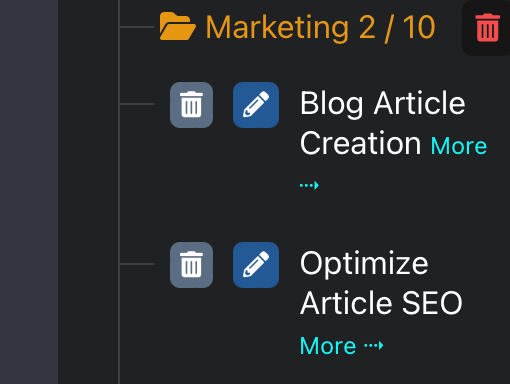
Task: Edit Blog Article Creation using the pencil icon
Action: pyautogui.click(x=256, y=105)
